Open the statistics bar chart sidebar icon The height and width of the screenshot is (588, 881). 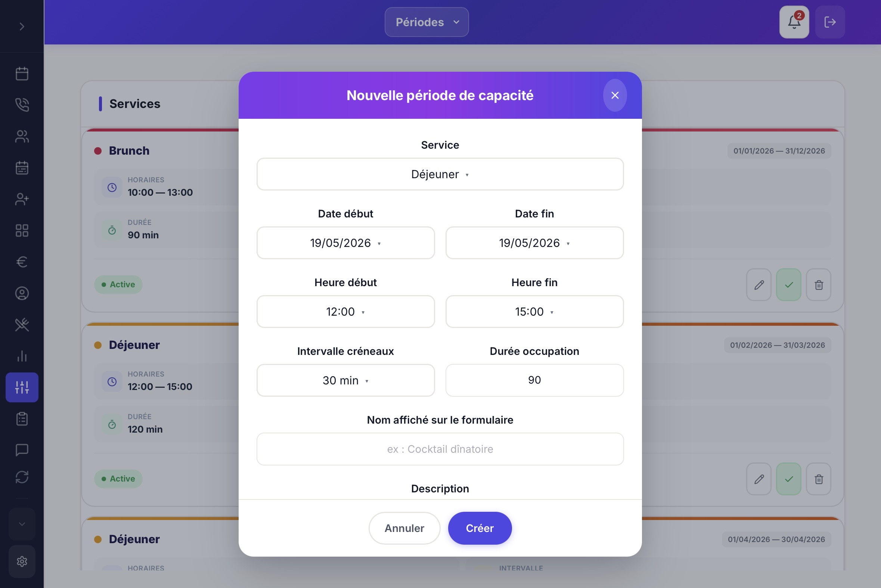coord(22,356)
